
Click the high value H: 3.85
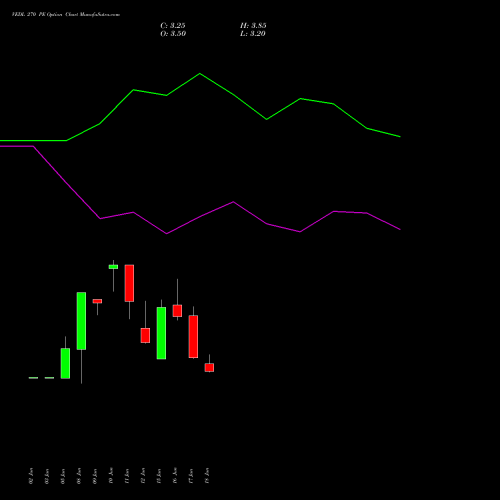tap(253, 26)
